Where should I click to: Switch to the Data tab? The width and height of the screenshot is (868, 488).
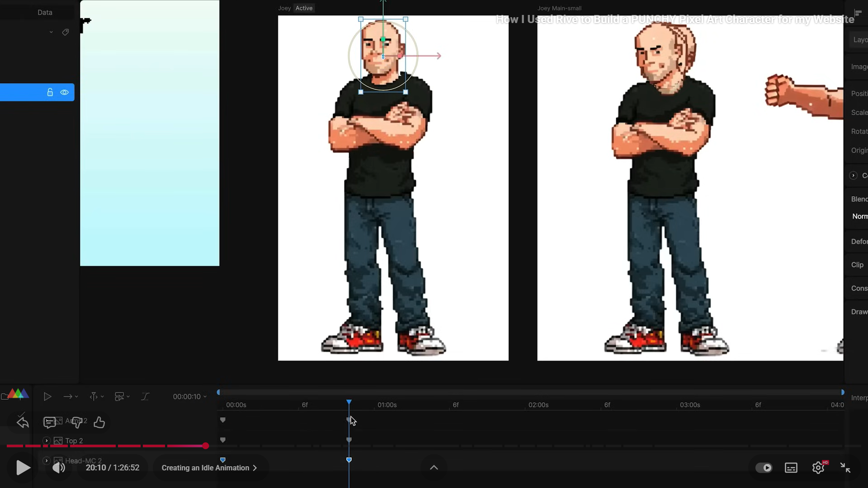pyautogui.click(x=45, y=12)
